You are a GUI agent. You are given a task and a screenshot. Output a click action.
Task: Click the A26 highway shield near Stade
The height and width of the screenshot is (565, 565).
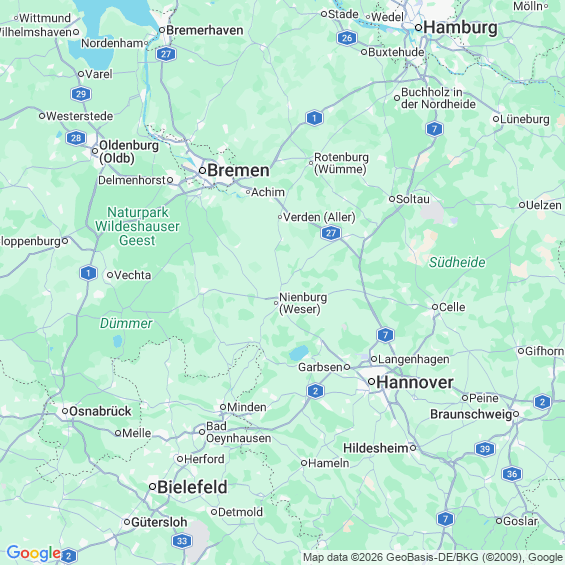tap(347, 38)
